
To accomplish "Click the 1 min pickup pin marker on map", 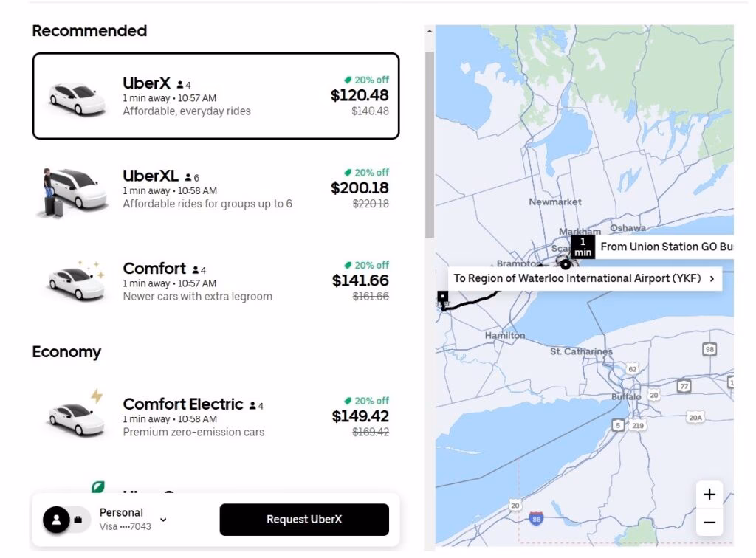I will coord(583,247).
